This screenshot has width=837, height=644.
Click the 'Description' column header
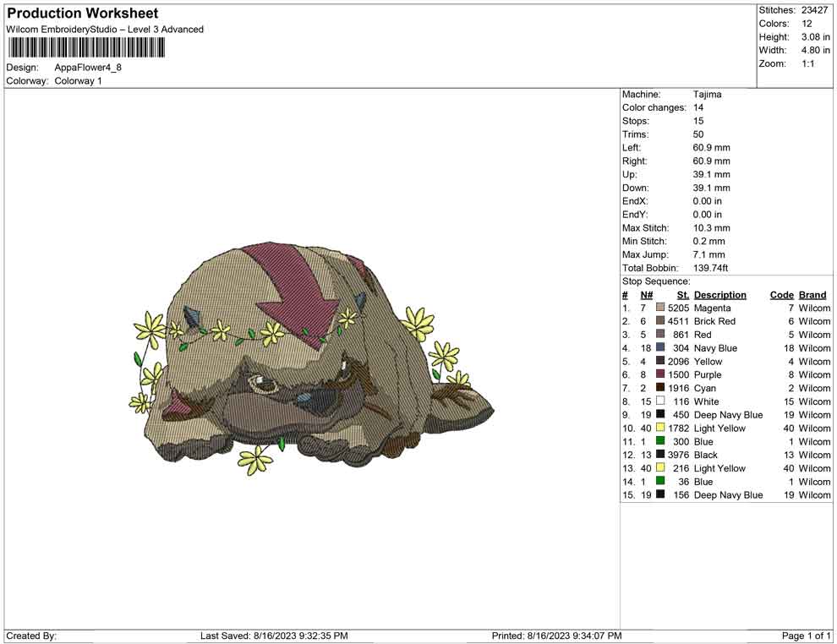tap(720, 295)
